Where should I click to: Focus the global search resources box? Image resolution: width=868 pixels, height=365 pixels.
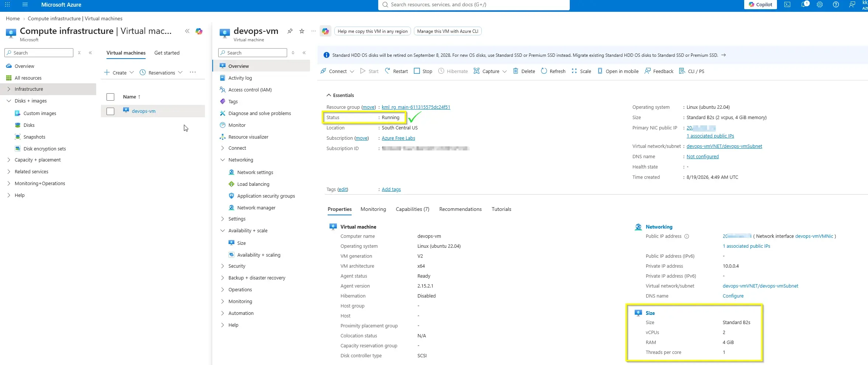pyautogui.click(x=474, y=5)
